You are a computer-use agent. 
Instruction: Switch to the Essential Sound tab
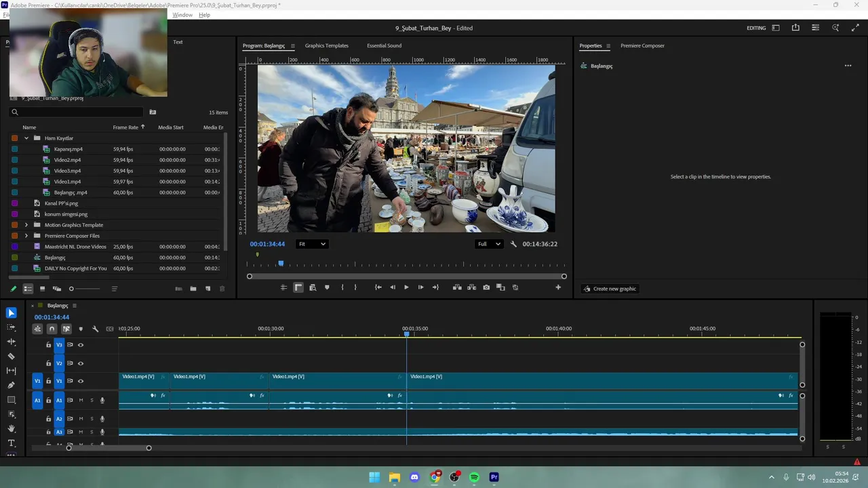(x=384, y=45)
